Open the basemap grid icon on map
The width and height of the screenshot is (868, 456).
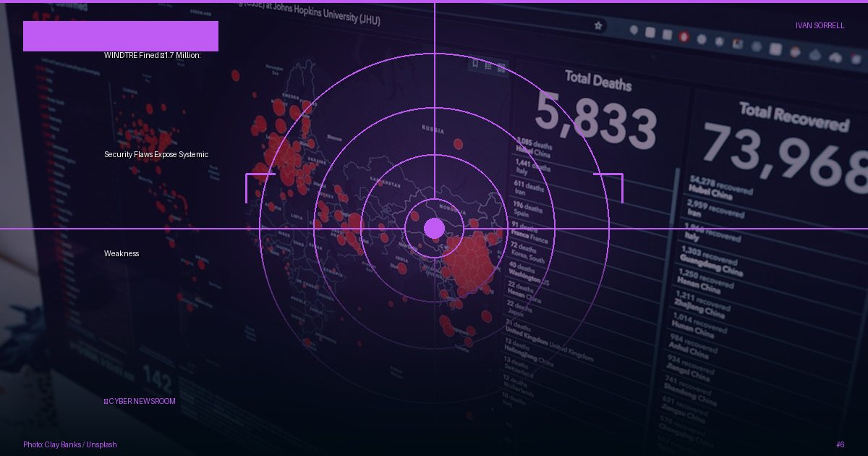point(501,67)
